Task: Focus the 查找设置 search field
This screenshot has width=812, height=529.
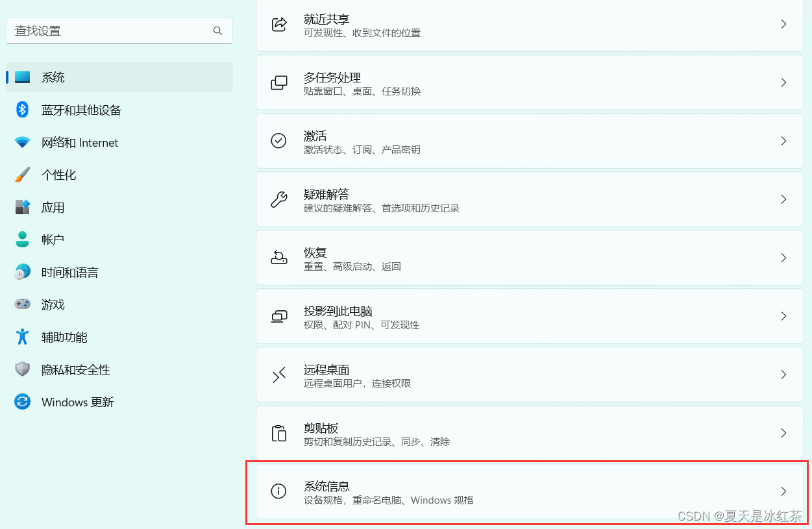Action: coord(119,31)
